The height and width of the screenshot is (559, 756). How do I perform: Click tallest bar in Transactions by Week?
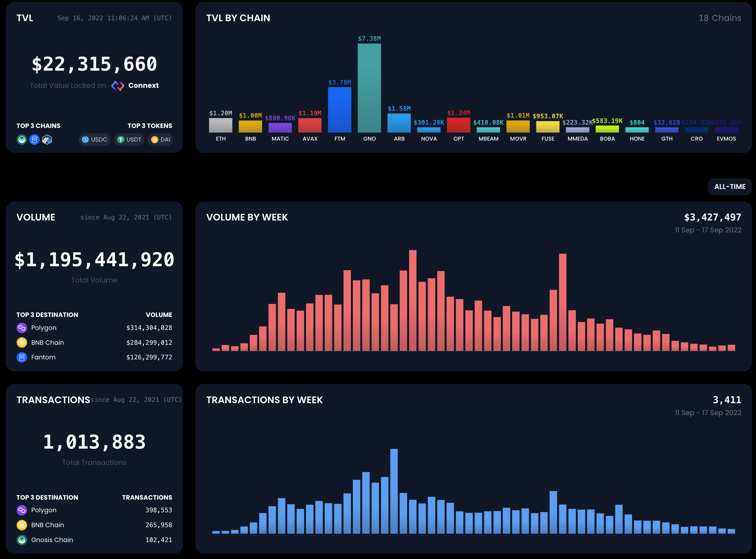coord(394,491)
